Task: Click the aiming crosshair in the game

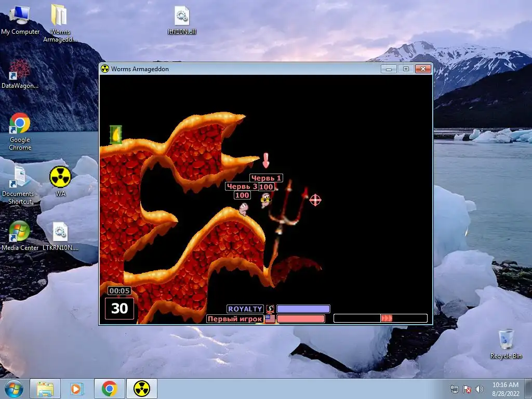Action: click(x=315, y=200)
